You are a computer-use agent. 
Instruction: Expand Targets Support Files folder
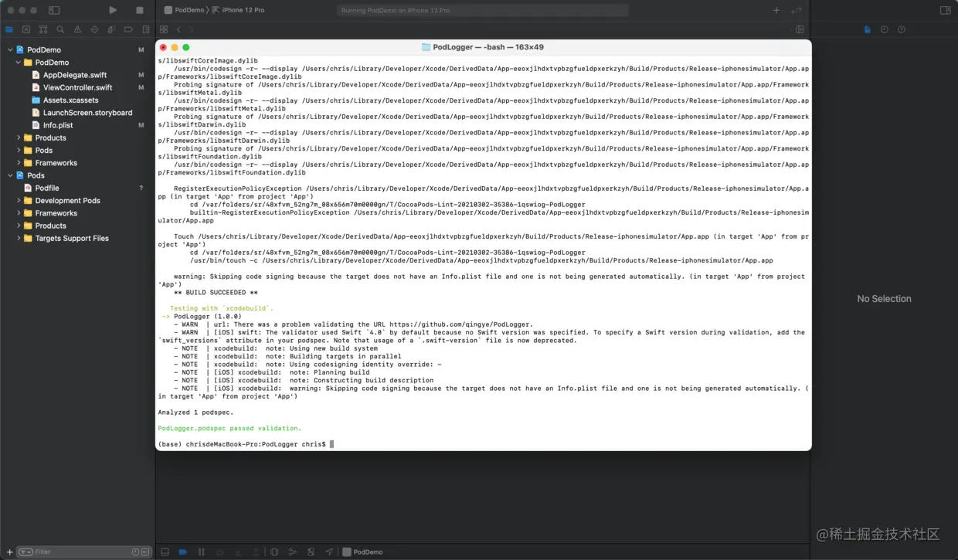pyautogui.click(x=19, y=238)
